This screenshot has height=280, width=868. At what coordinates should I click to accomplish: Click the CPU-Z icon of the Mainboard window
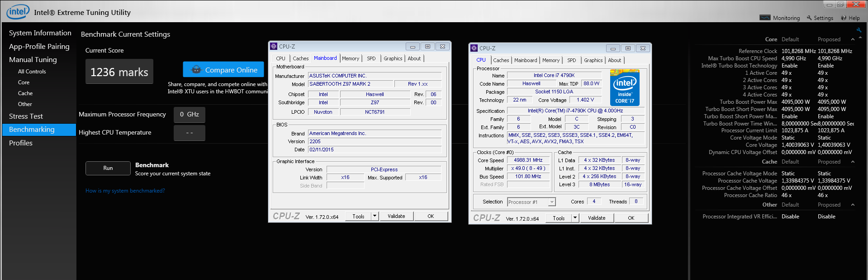(x=273, y=46)
